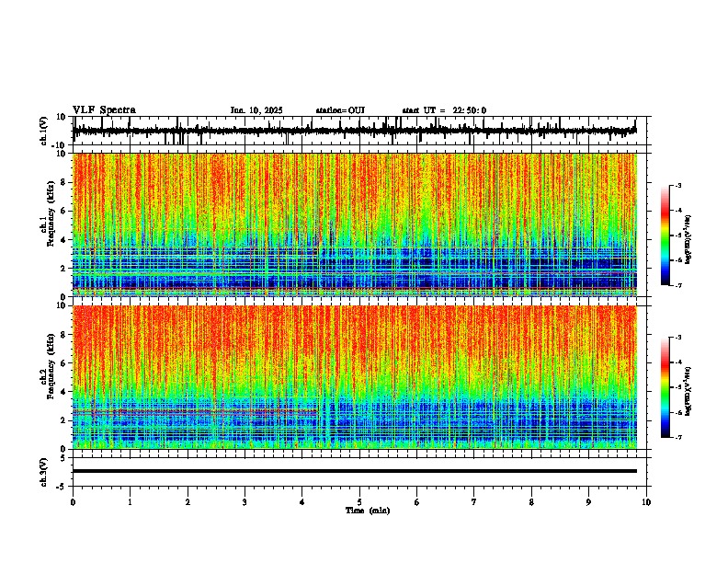Click the red horizontal line in ch.2 spectrogram

(x=195, y=411)
